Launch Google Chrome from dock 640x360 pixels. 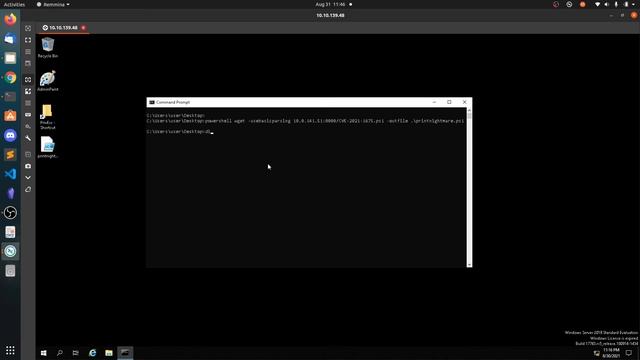tap(10, 78)
